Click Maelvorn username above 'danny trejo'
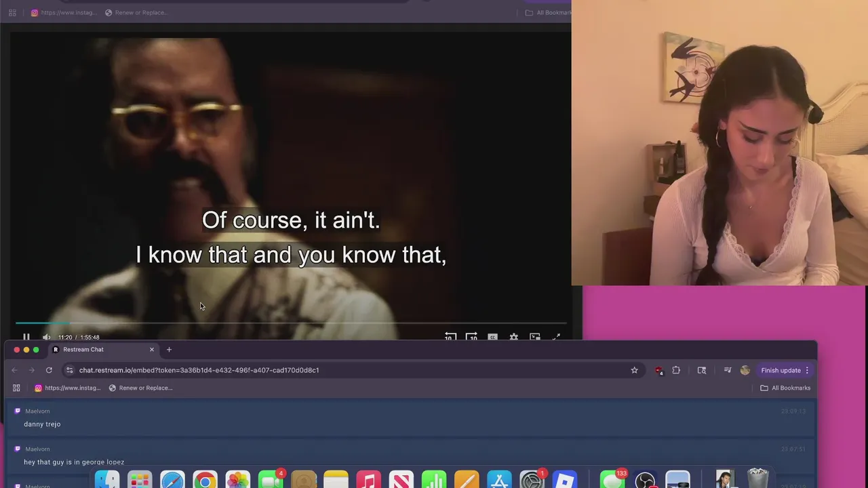This screenshot has height=488, width=868. 37,411
